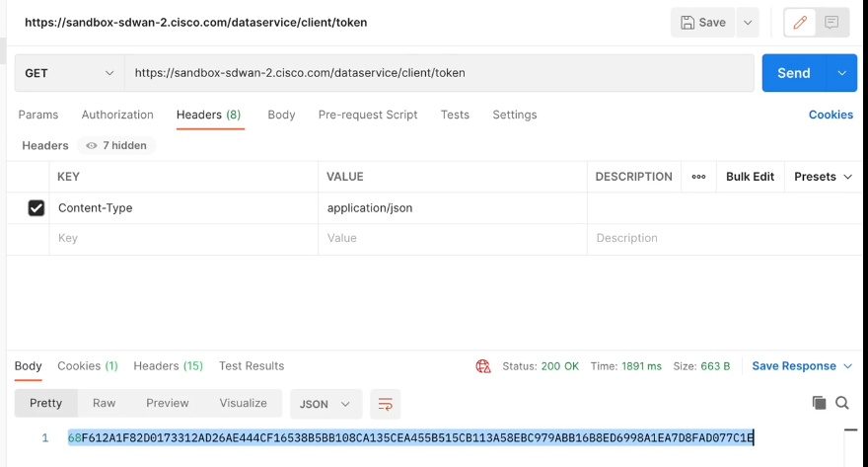Show the 7 hidden headers

point(116,146)
